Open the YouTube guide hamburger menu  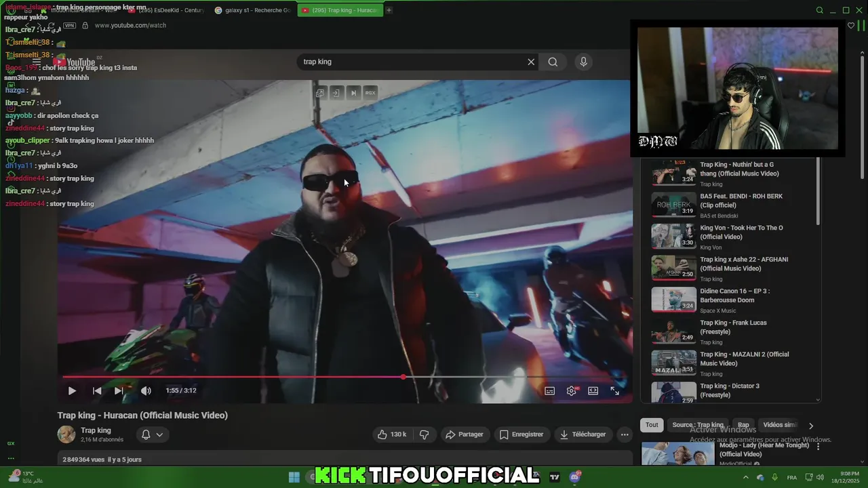37,62
